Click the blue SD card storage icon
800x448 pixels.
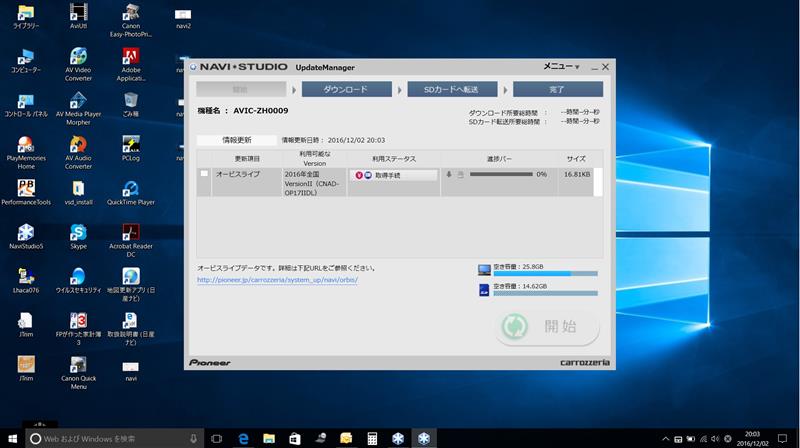coord(484,290)
